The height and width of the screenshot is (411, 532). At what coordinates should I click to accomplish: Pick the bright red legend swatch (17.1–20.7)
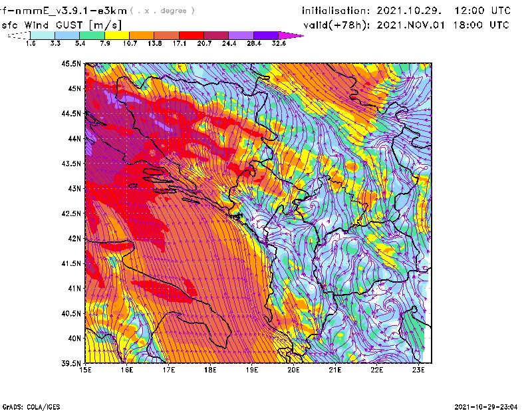(x=192, y=35)
